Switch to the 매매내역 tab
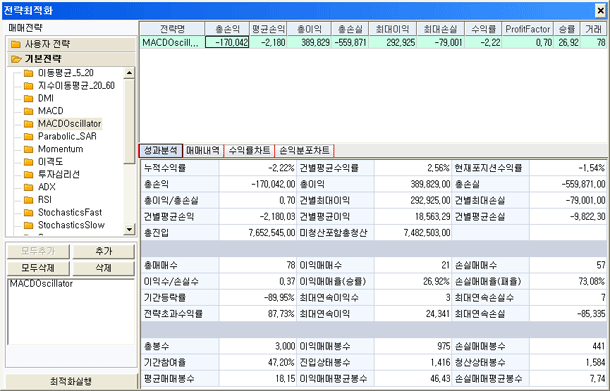610x391 pixels. [x=203, y=151]
